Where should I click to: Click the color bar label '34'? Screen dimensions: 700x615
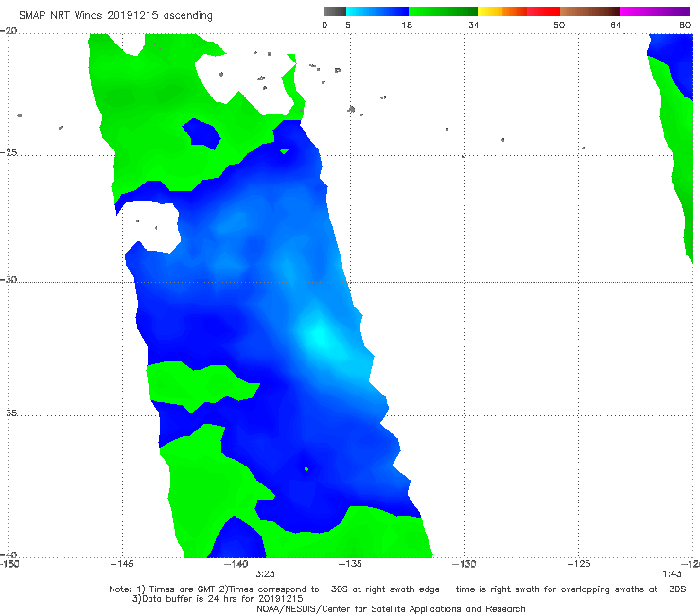(x=474, y=25)
